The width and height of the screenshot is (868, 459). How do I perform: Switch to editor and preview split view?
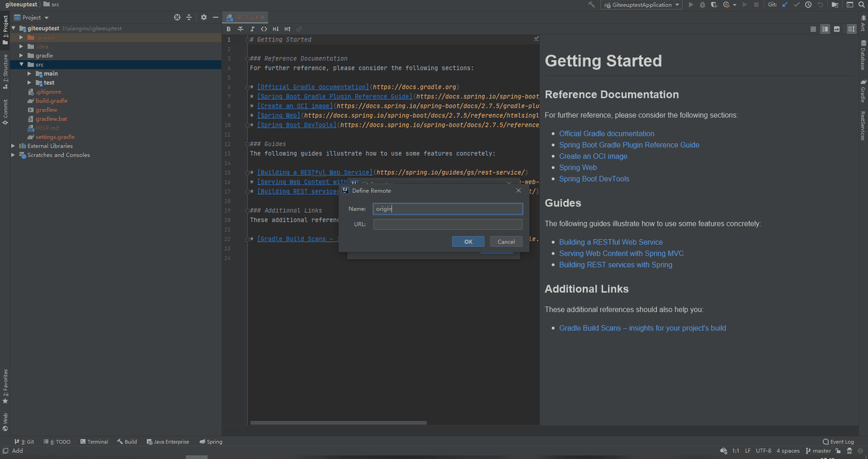[825, 29]
